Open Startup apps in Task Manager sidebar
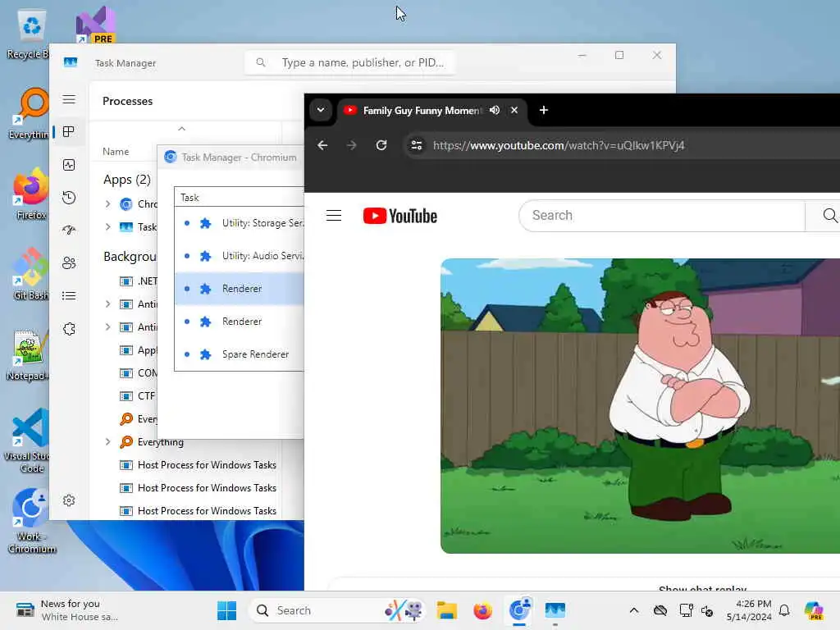Image resolution: width=840 pixels, height=630 pixels. 69,231
